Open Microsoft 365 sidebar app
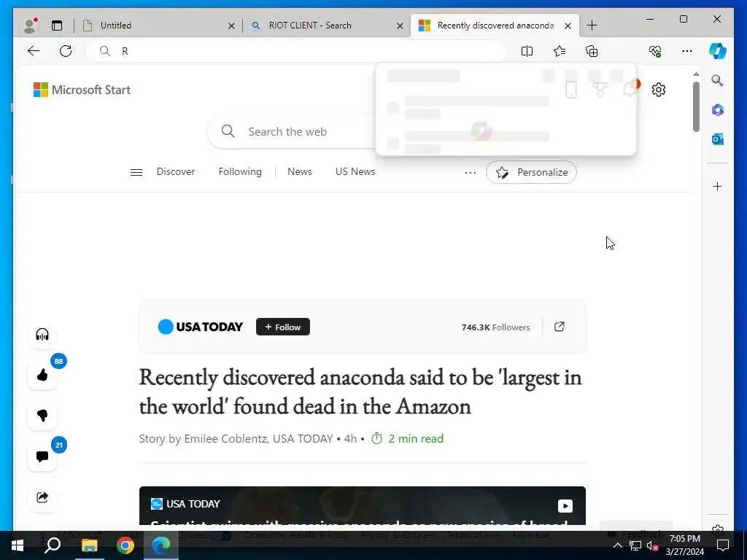Image resolution: width=747 pixels, height=560 pixels. (x=718, y=110)
